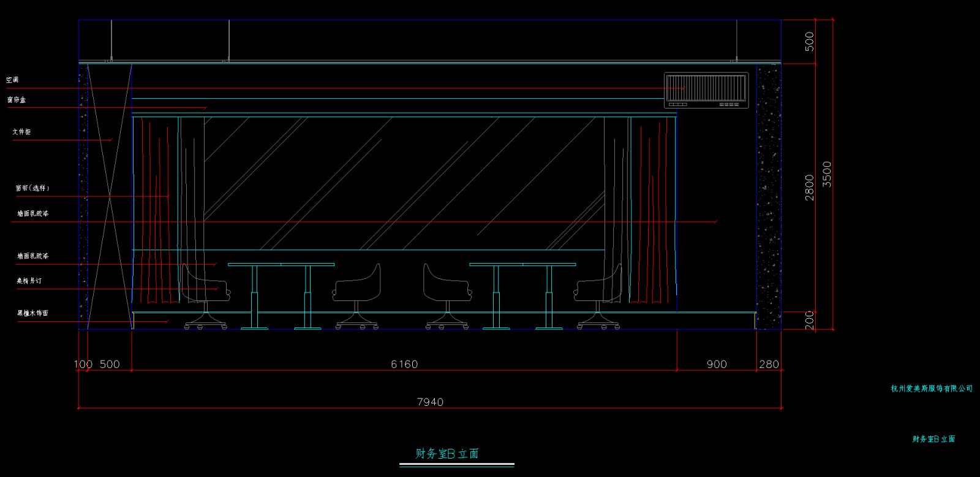
Task: Select the 窗帘(选样) annotation
Action: pyautogui.click(x=32, y=188)
